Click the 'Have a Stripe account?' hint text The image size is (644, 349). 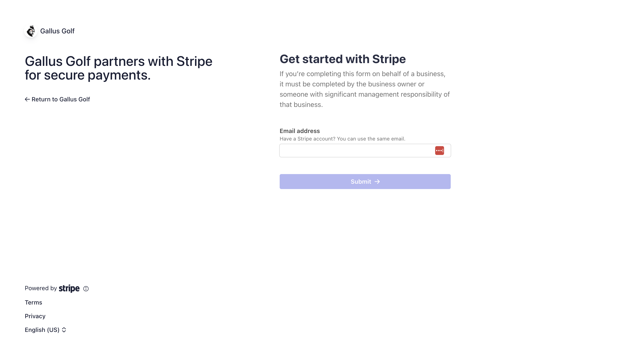pyautogui.click(x=342, y=139)
